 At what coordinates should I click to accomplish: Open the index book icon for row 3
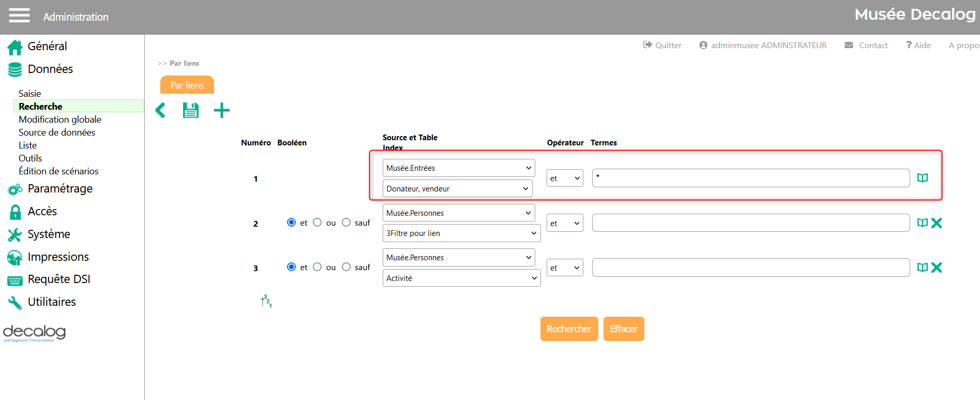pyautogui.click(x=922, y=268)
